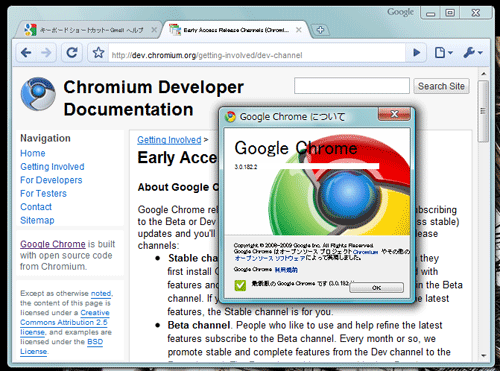This screenshot has height=371, width=500.
Task: Maximize the Chrome browser window
Action: pyautogui.click(x=450, y=13)
